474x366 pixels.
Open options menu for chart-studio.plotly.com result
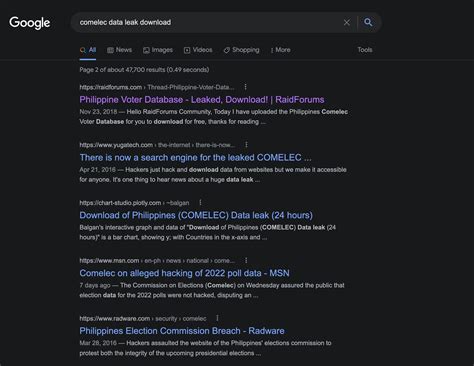[200, 202]
